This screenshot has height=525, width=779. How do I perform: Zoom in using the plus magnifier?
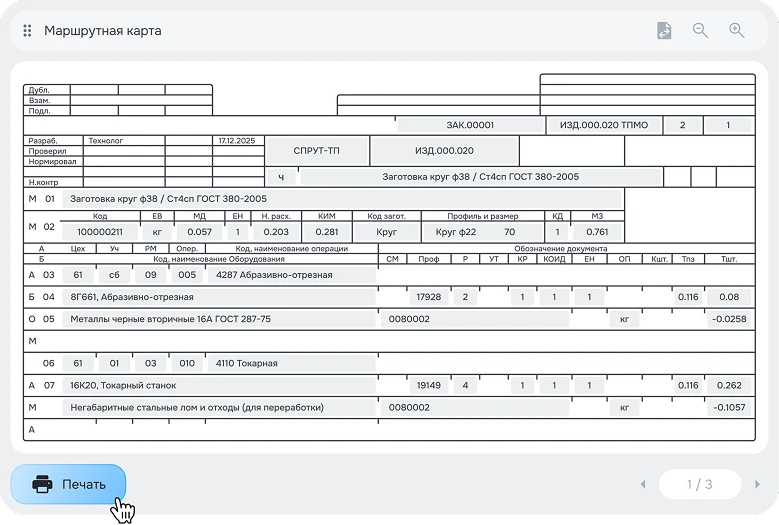[x=737, y=31]
